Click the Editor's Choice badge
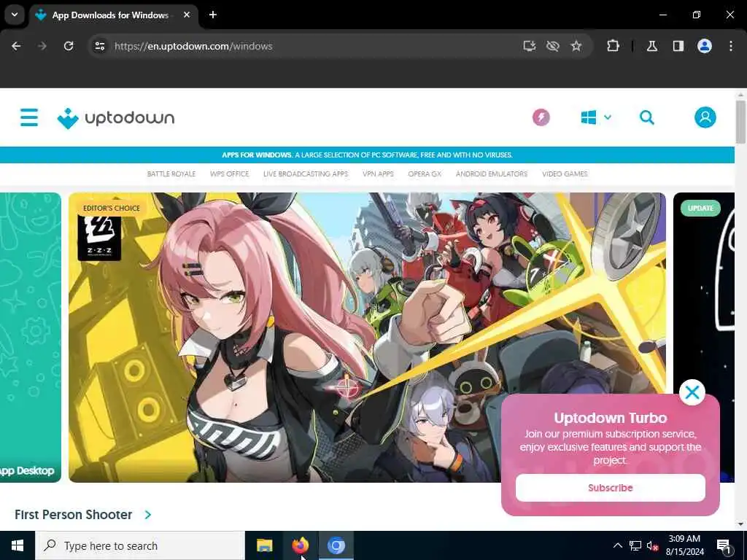 tap(111, 208)
